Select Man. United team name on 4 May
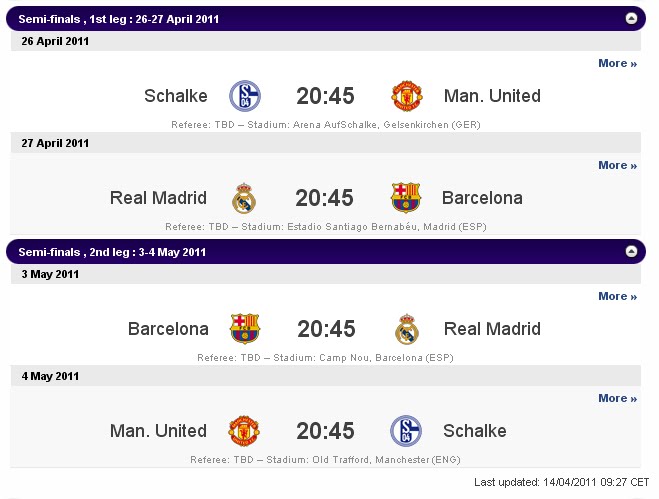Image resolution: width=659 pixels, height=499 pixels. click(158, 431)
